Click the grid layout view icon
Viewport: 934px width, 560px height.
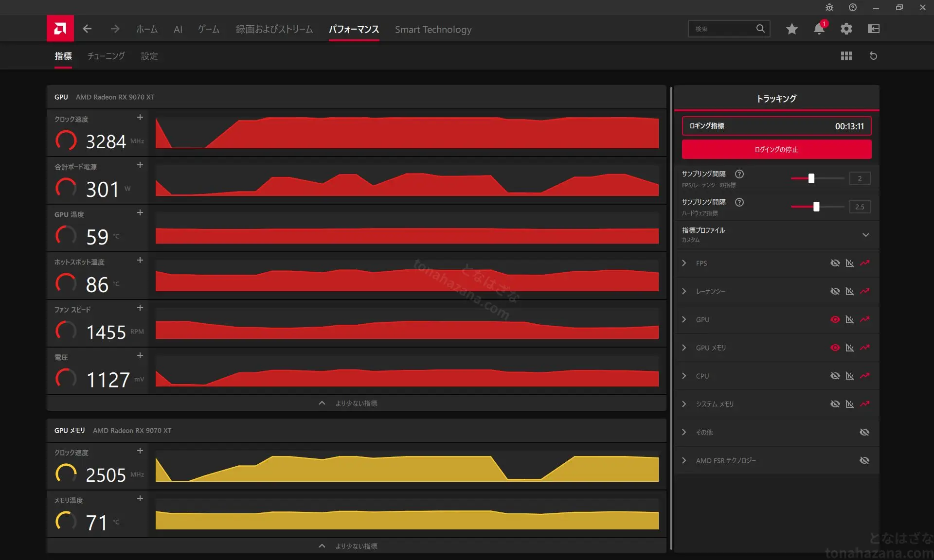(x=846, y=56)
